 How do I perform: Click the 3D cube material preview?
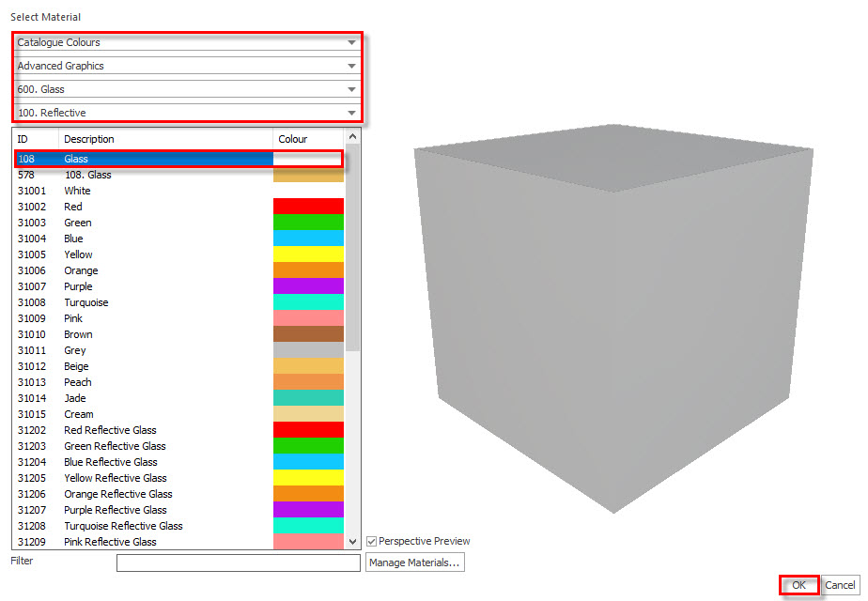[x=613, y=318]
